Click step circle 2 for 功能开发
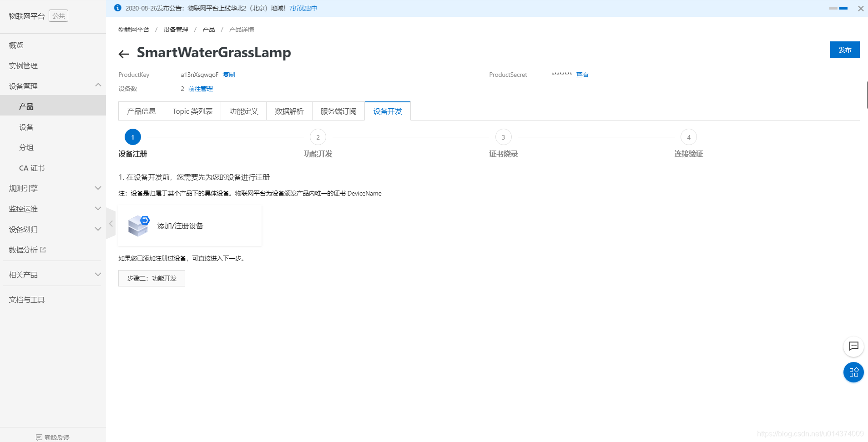868x442 pixels. [318, 137]
